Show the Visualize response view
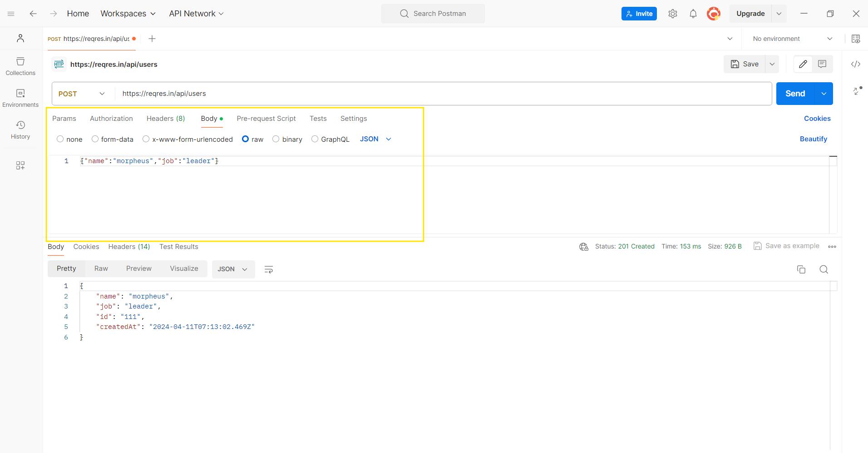Screen dimensions: 868x453 (x=184, y=269)
